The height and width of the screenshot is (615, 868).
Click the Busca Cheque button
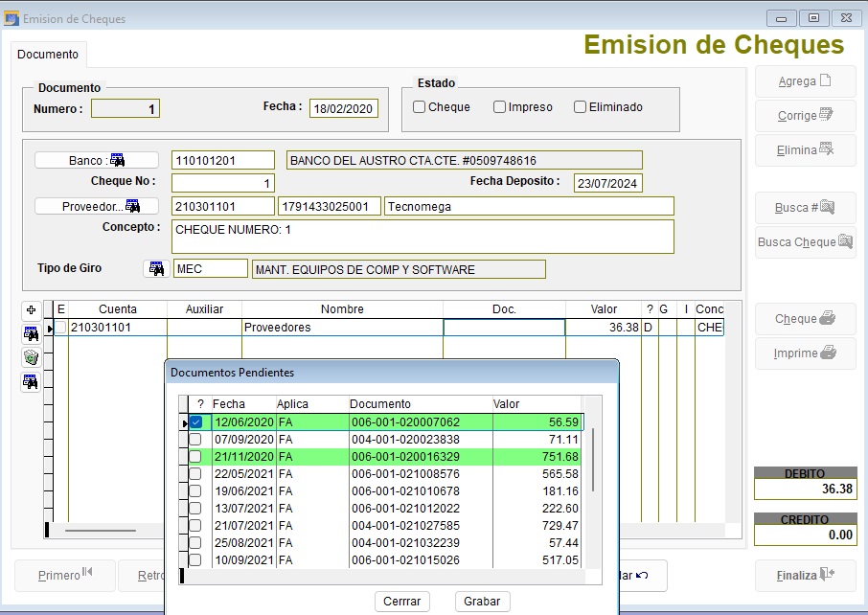(x=806, y=242)
